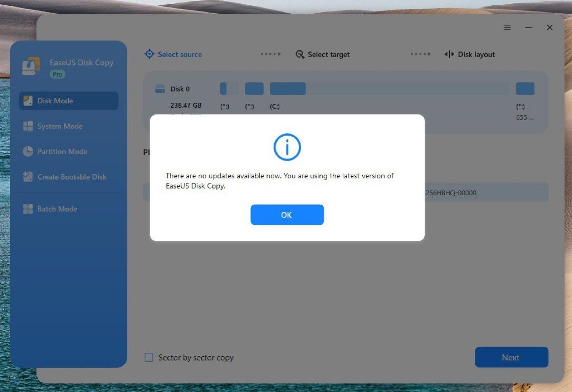Image resolution: width=572 pixels, height=392 pixels.
Task: Click the EaseUS Disk Copy logo
Action: (32, 67)
